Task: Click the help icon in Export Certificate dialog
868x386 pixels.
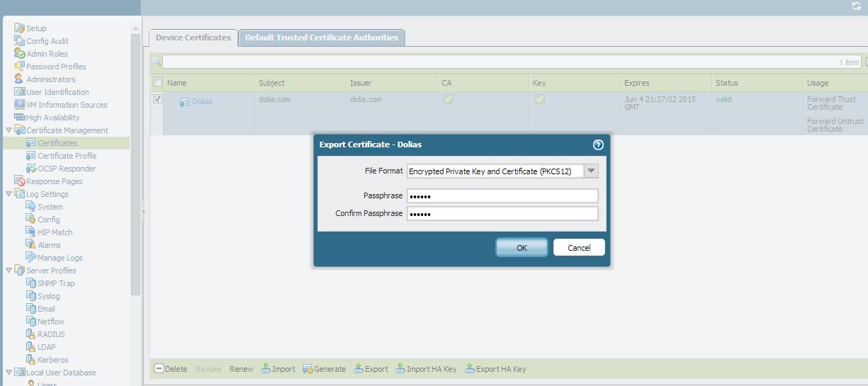Action: tap(598, 144)
